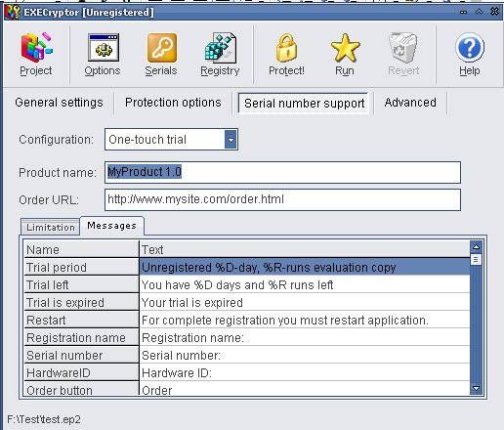
Task: Switch to General settings tab
Action: pyautogui.click(x=59, y=103)
